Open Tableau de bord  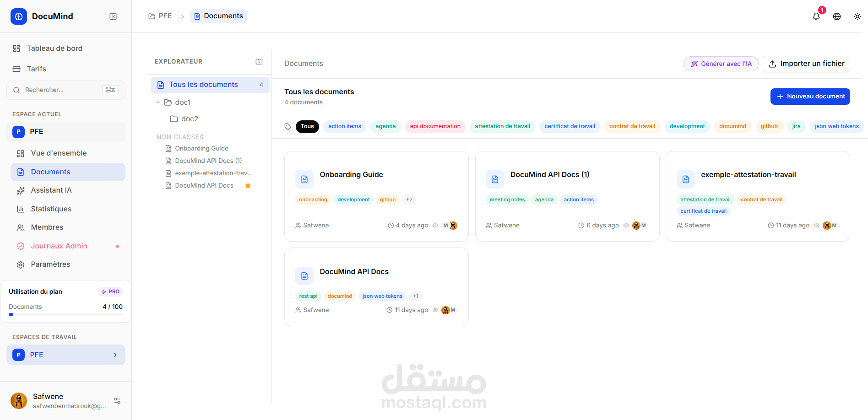[66, 48]
